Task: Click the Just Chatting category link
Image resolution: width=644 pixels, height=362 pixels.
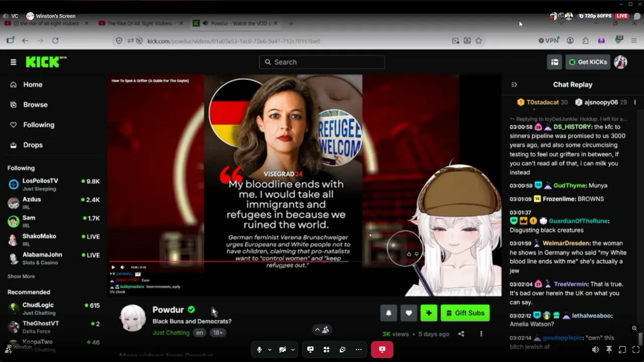Action: coord(171,333)
